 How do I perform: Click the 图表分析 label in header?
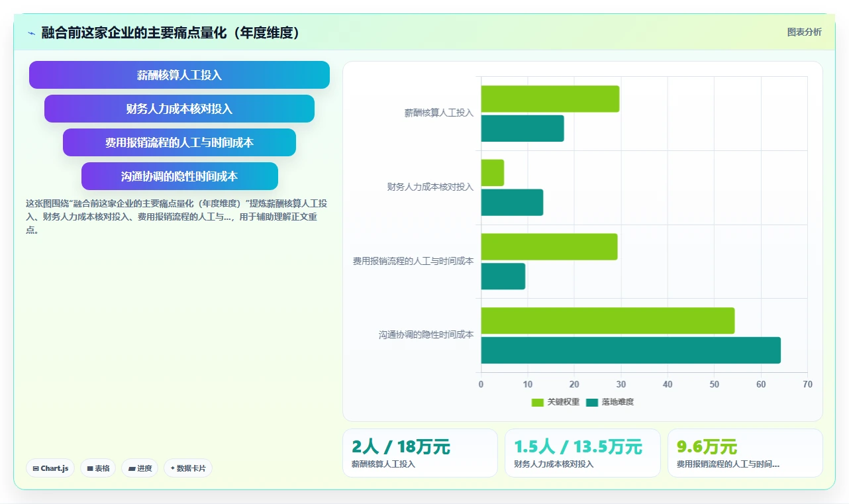(x=804, y=32)
